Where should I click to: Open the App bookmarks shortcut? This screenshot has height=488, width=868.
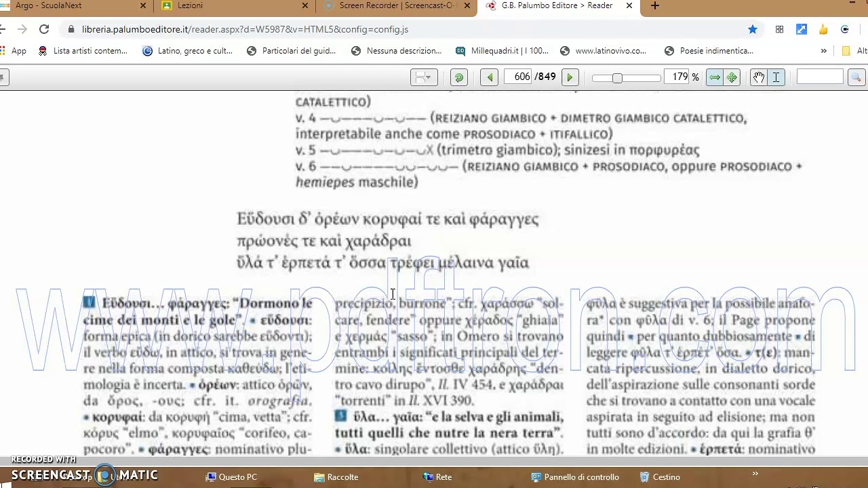coord(14,51)
